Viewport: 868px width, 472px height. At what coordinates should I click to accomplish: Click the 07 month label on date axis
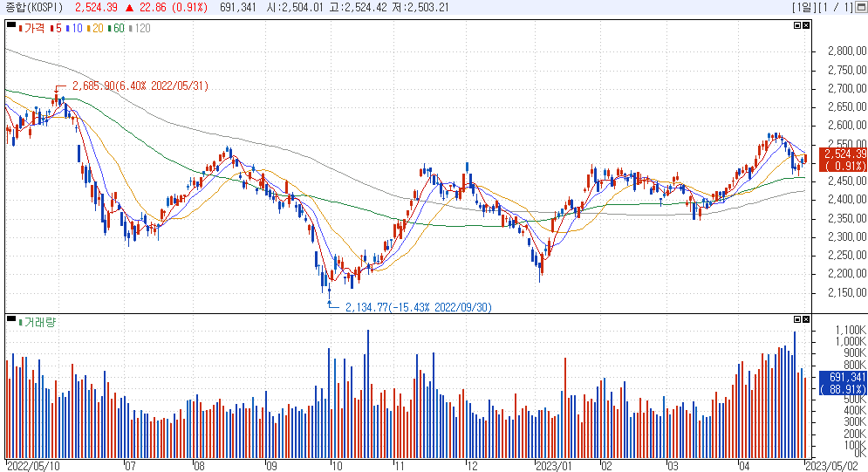click(x=129, y=466)
